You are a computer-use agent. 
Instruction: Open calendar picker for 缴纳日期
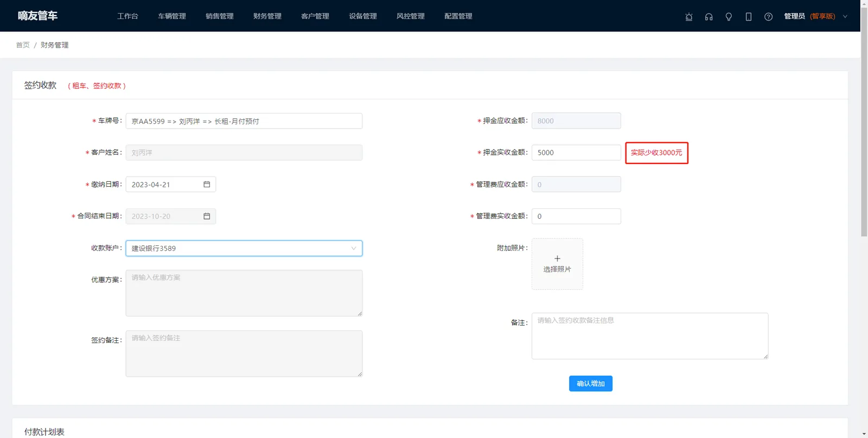[207, 185]
